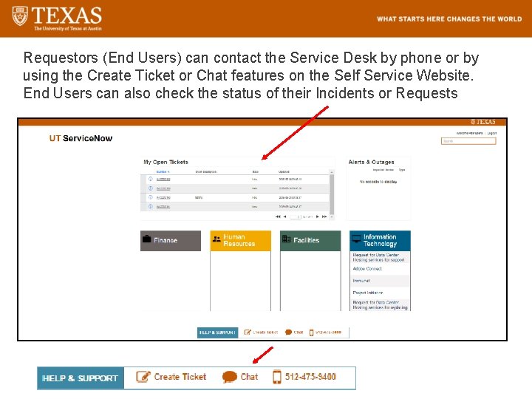Jump to first page of My Open Tickets
This screenshot has width=532, height=399.
(x=278, y=216)
